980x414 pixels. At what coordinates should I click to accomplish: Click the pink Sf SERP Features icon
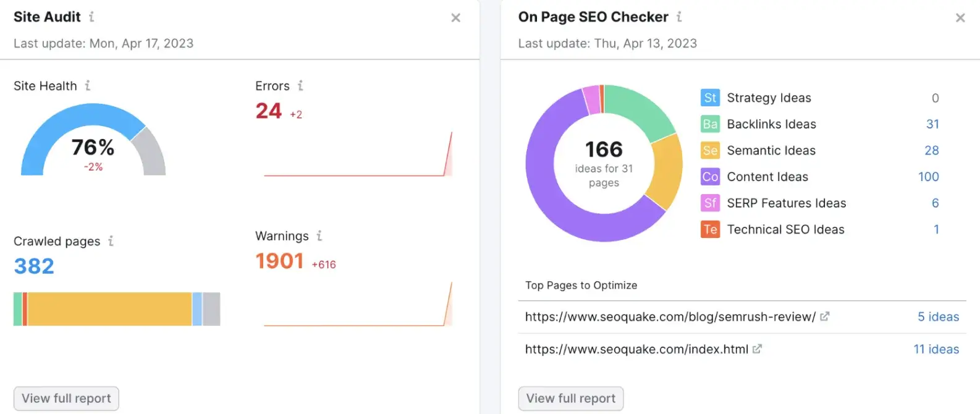[710, 203]
